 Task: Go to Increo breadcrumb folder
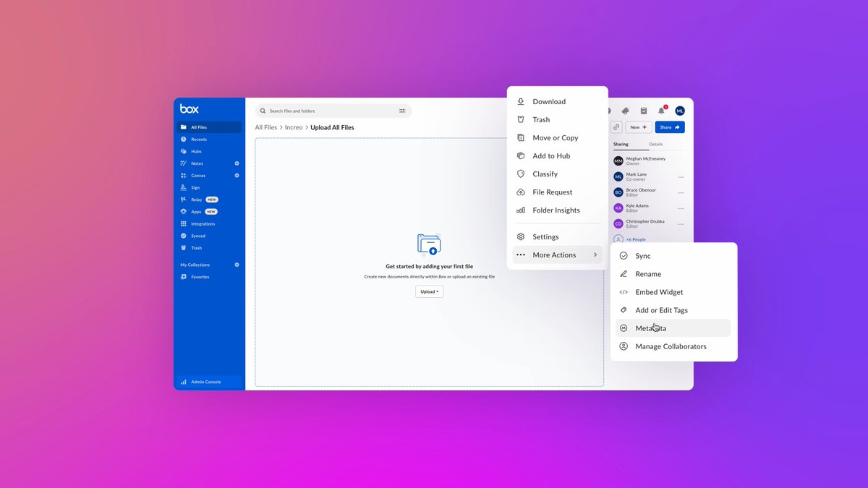294,127
